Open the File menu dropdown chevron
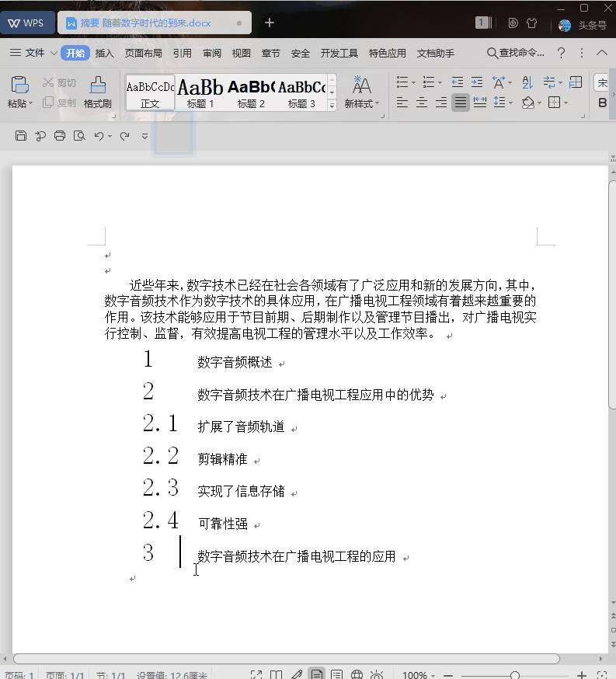The width and height of the screenshot is (616, 679). pyautogui.click(x=54, y=53)
